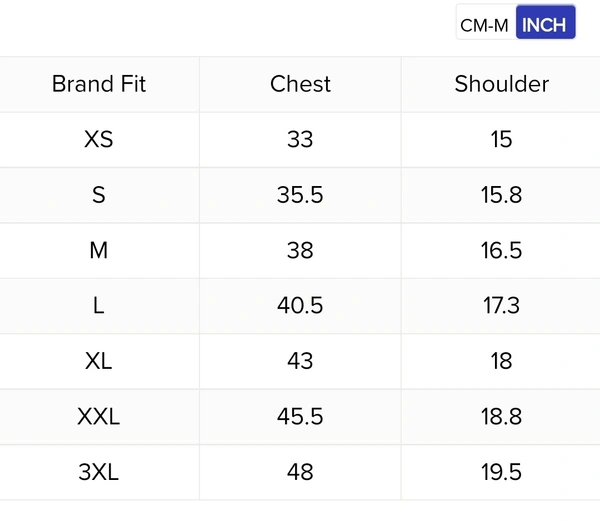Click the Shoulder column header
This screenshot has width=600, height=521.
(x=501, y=84)
